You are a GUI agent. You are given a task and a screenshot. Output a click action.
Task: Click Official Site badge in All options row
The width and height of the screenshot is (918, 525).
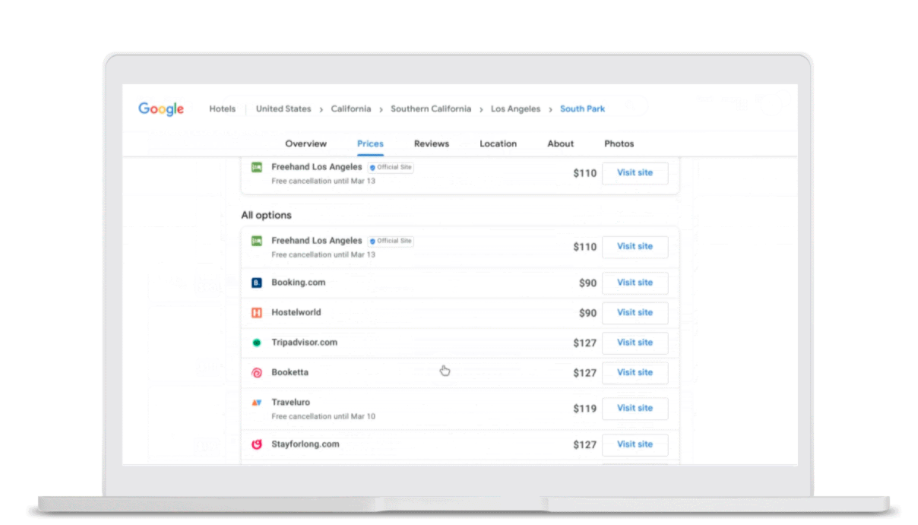click(x=391, y=241)
